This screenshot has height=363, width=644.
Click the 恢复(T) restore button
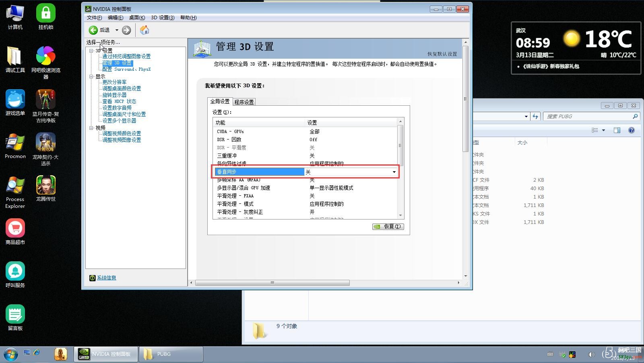388,227
